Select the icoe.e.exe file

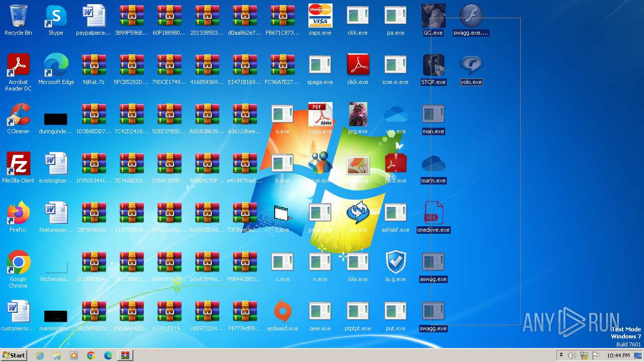(395, 69)
